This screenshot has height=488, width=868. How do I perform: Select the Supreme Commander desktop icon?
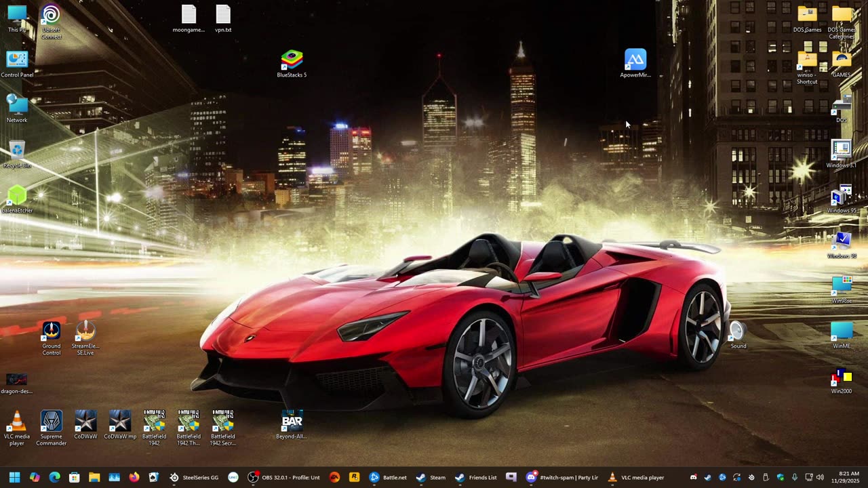pyautogui.click(x=52, y=428)
